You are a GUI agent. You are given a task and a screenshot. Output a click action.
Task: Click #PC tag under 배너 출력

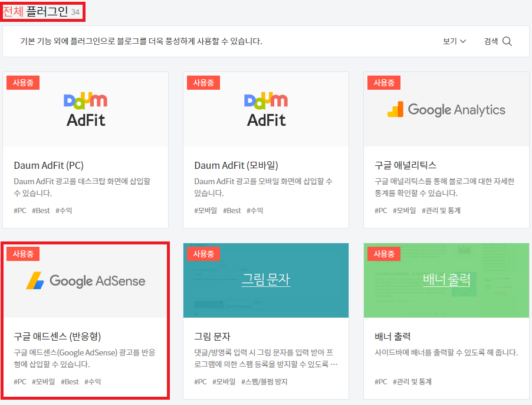click(x=381, y=381)
